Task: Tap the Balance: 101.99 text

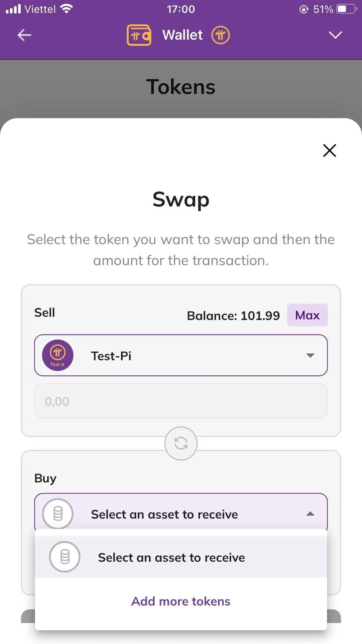Action: pos(233,315)
